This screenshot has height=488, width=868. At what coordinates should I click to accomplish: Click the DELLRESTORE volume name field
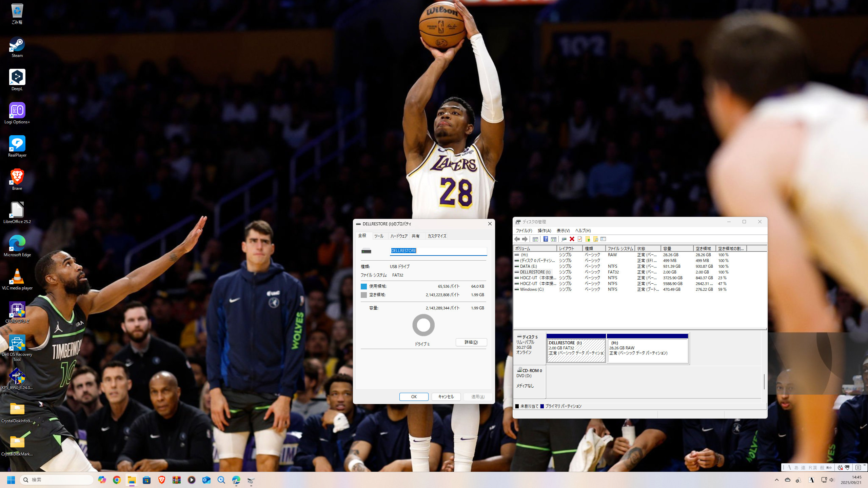click(438, 251)
